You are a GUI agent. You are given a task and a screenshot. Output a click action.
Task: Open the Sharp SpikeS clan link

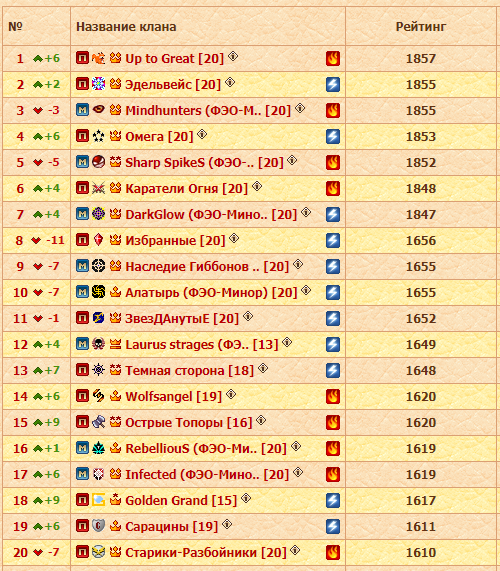[x=204, y=162]
